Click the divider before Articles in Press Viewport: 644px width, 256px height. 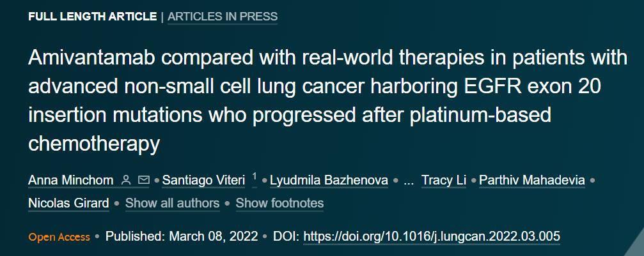coord(162,17)
